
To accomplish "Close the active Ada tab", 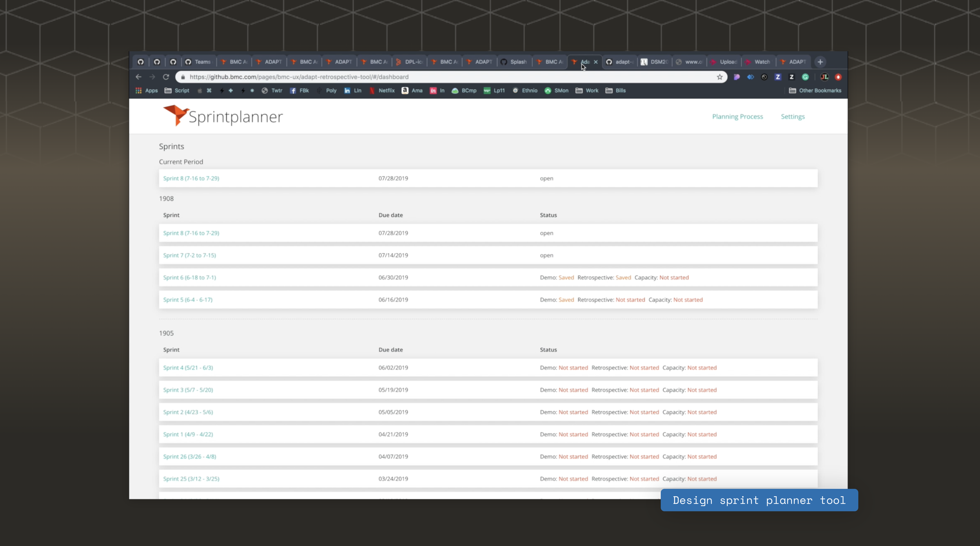I will click(595, 62).
